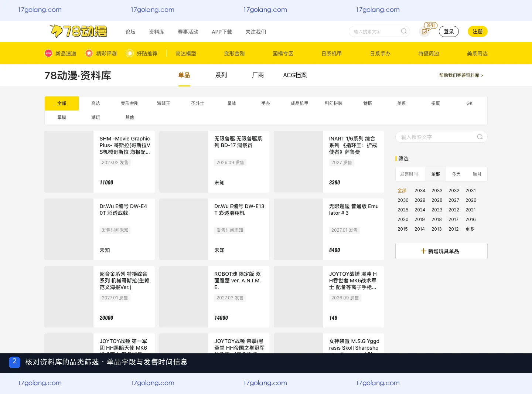Filter by 军模 category

coord(62,118)
